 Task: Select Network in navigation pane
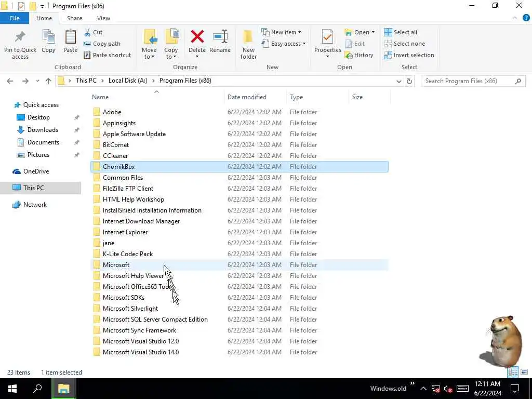[35, 205]
